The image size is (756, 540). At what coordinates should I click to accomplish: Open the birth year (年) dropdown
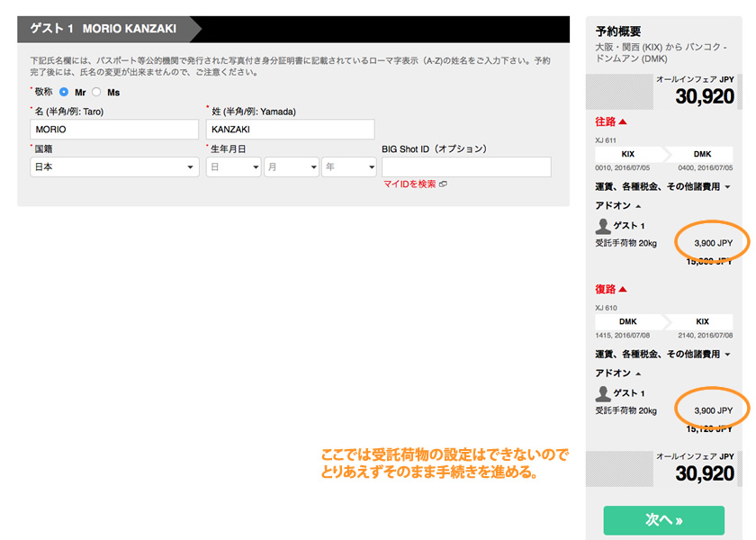(349, 166)
